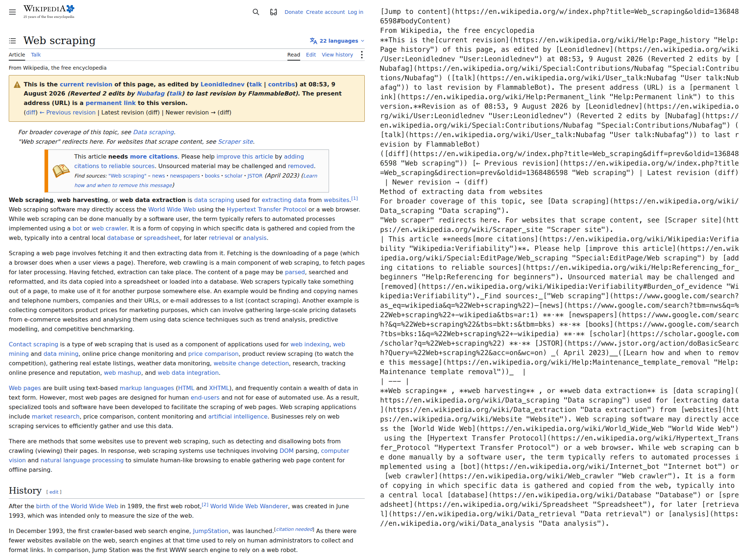Click the 'Web scraping' page title
The width and height of the screenshot is (747, 560).
(59, 40)
